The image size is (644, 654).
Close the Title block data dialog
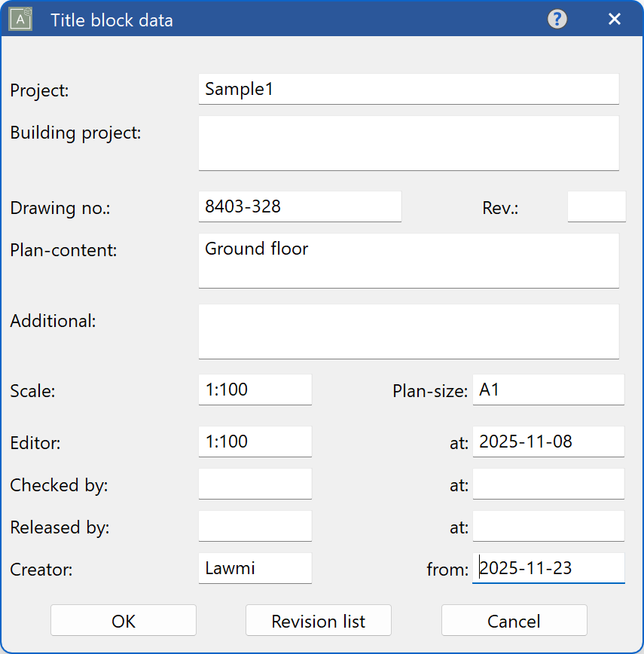pyautogui.click(x=615, y=20)
